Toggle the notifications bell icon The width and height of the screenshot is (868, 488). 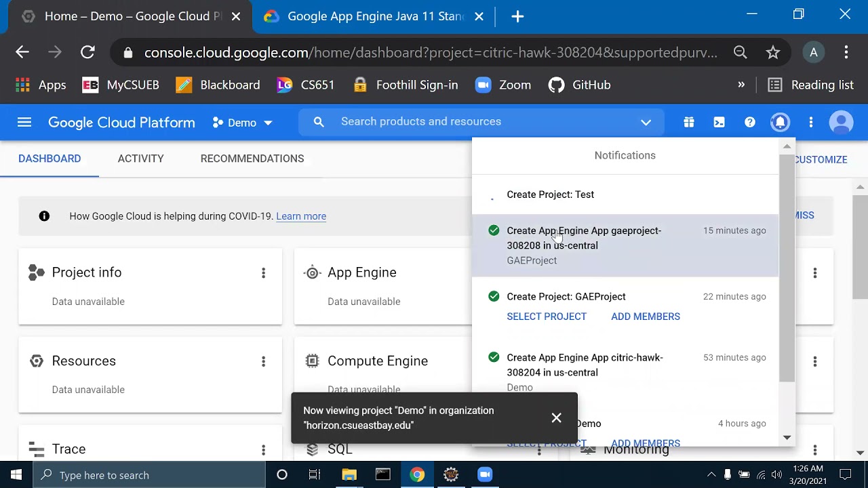click(x=780, y=122)
